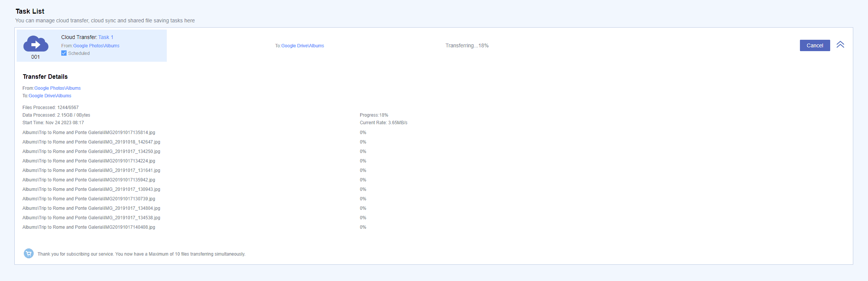Click Google Photos\Albums under Transfer Details
Screen dimensions: 868x281
pyautogui.click(x=57, y=88)
